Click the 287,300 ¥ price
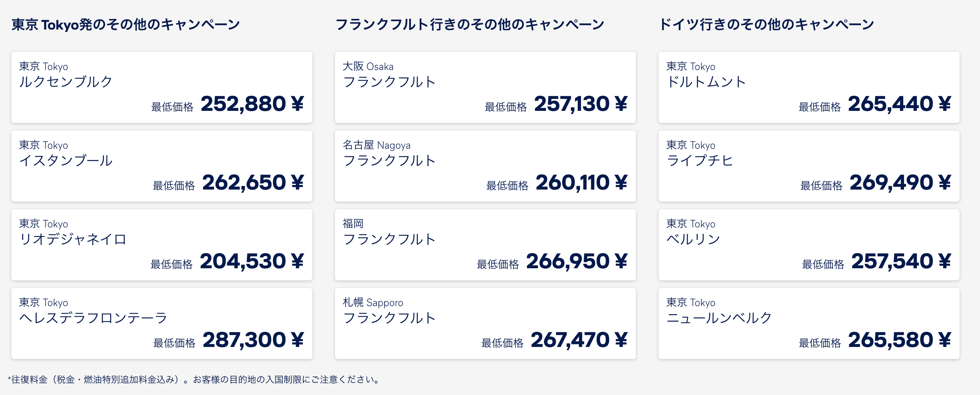Image resolution: width=980 pixels, height=395 pixels. pyautogui.click(x=253, y=340)
